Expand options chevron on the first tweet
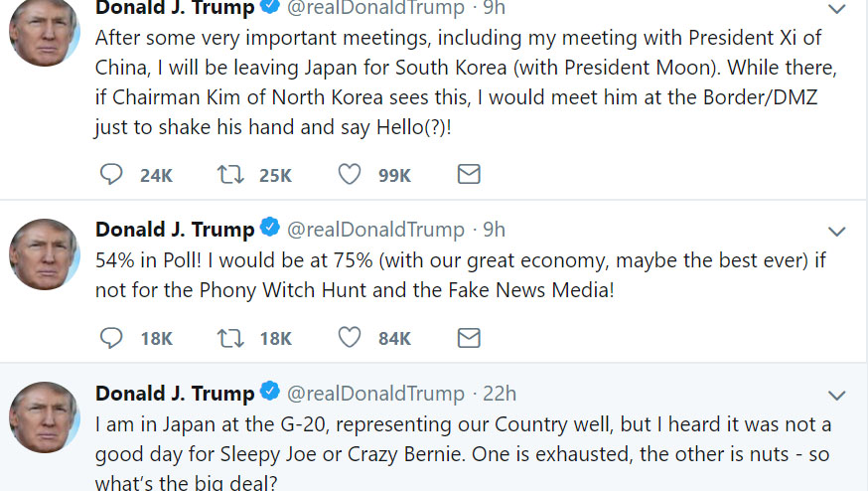 click(x=836, y=9)
